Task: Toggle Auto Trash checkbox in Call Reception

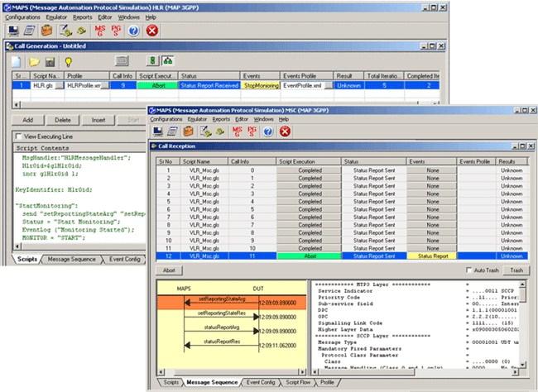Action: pyautogui.click(x=469, y=270)
